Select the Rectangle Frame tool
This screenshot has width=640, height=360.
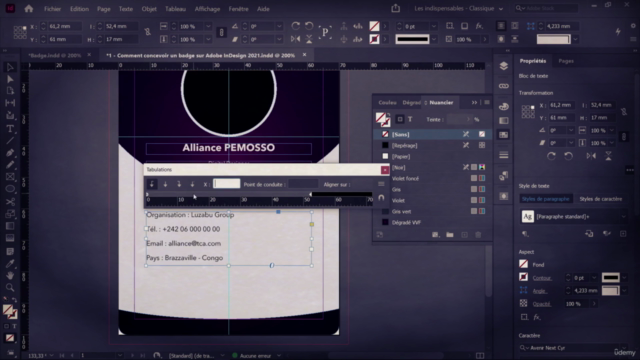tap(10, 177)
